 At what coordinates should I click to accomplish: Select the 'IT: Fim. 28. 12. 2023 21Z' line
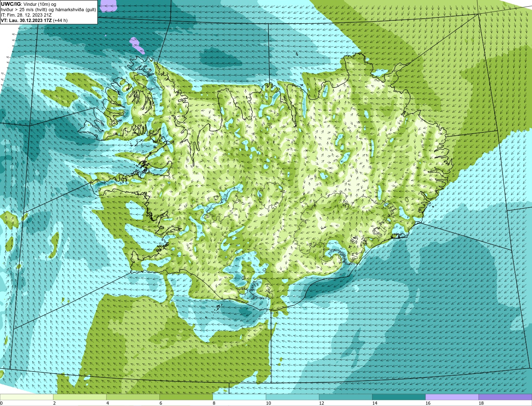27,15
